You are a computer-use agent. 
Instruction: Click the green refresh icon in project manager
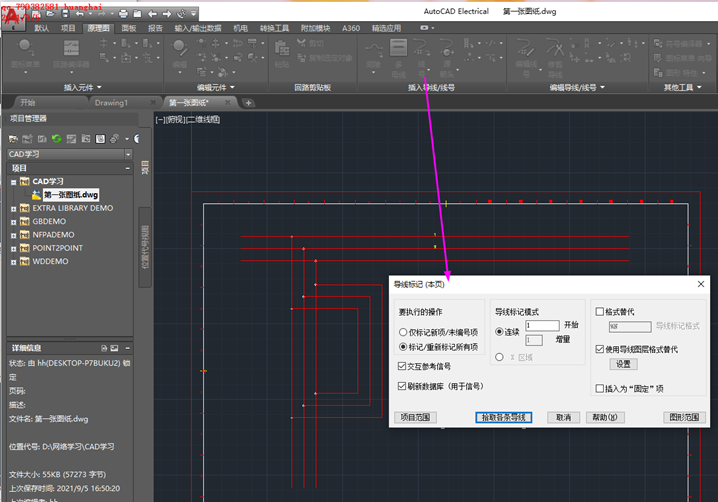coord(56,138)
